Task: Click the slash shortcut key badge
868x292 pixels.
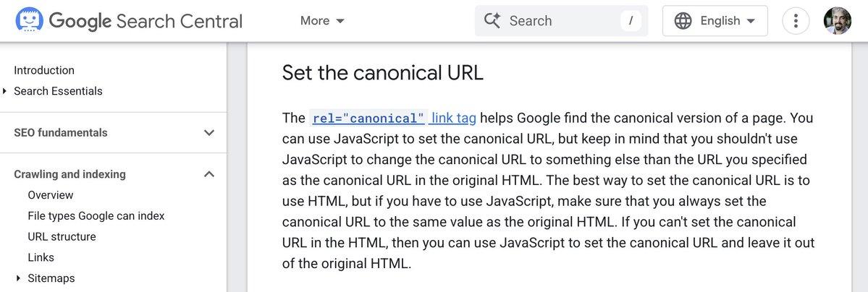Action: (631, 21)
